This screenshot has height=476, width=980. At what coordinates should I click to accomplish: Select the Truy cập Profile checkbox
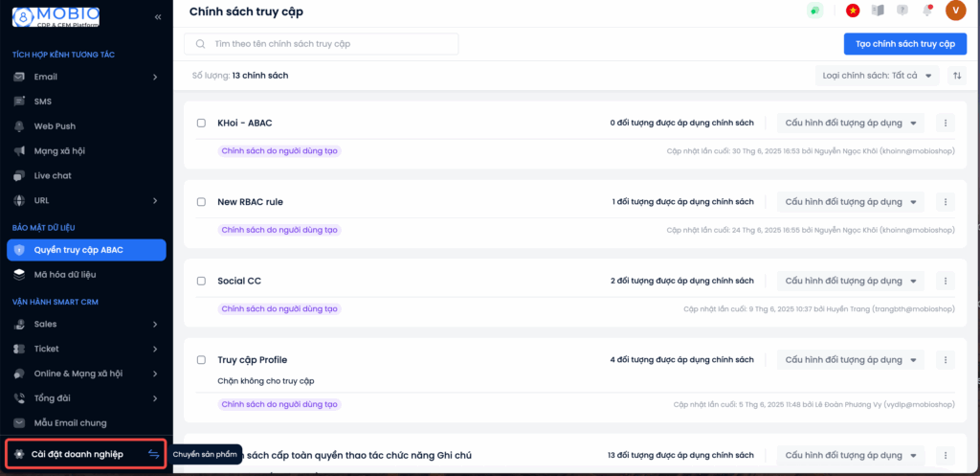coord(201,360)
